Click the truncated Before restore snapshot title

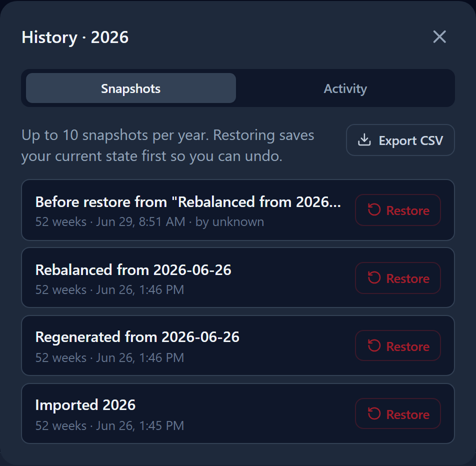tap(188, 202)
